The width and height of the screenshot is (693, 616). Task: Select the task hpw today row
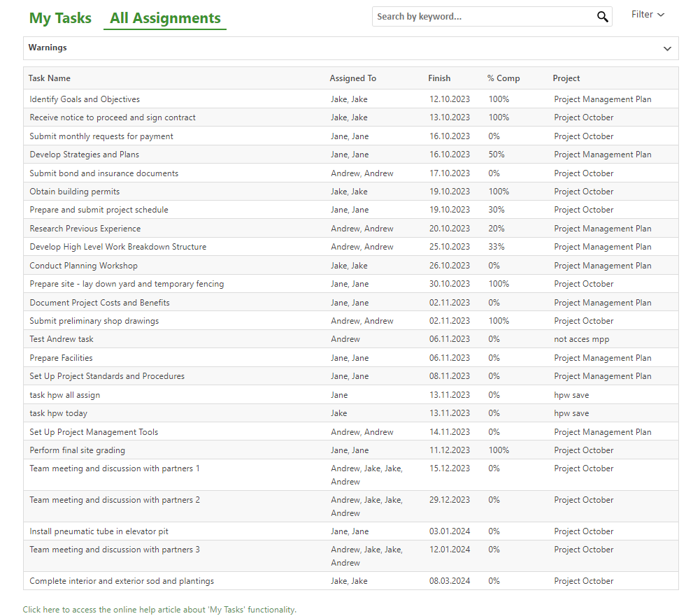coord(59,413)
